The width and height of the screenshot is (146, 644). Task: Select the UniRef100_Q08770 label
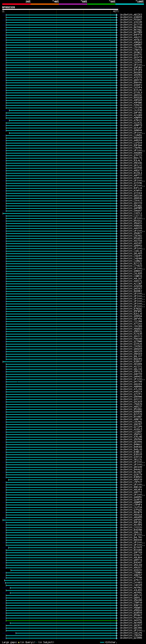[x=131, y=55]
